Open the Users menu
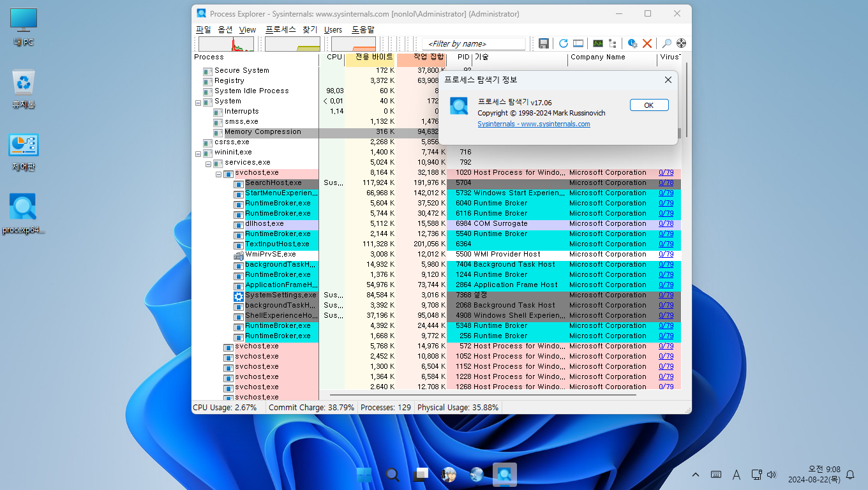Image resolution: width=868 pixels, height=490 pixels. point(333,30)
